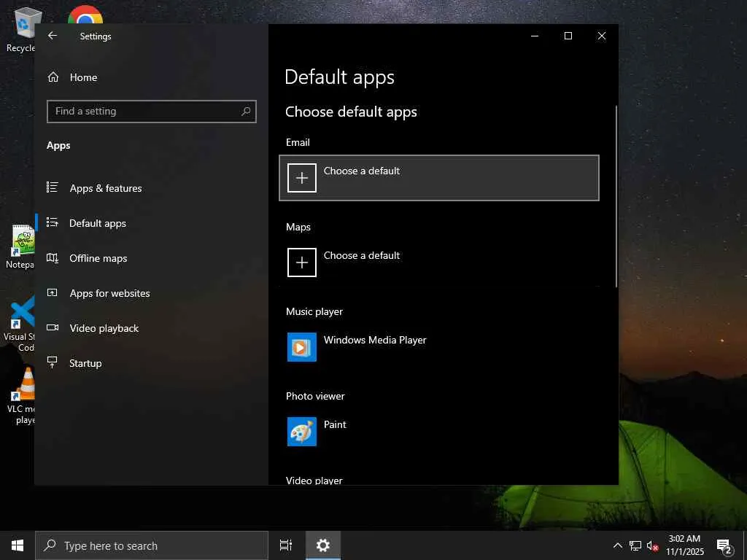Select Visual Studio Code desktop shortcut
The image size is (747, 560).
[x=20, y=324]
